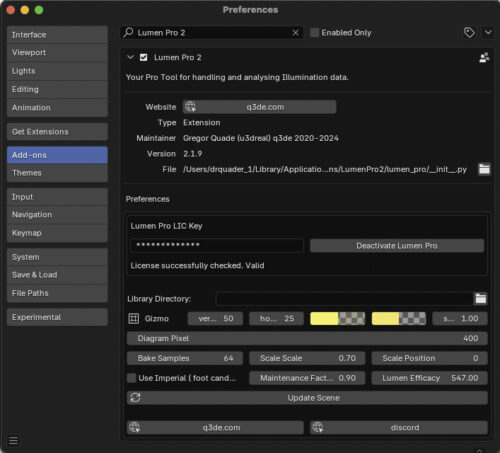The height and width of the screenshot is (453, 500).
Task: Adjust the Gizmo horizontal value 25
Action: tap(276, 318)
